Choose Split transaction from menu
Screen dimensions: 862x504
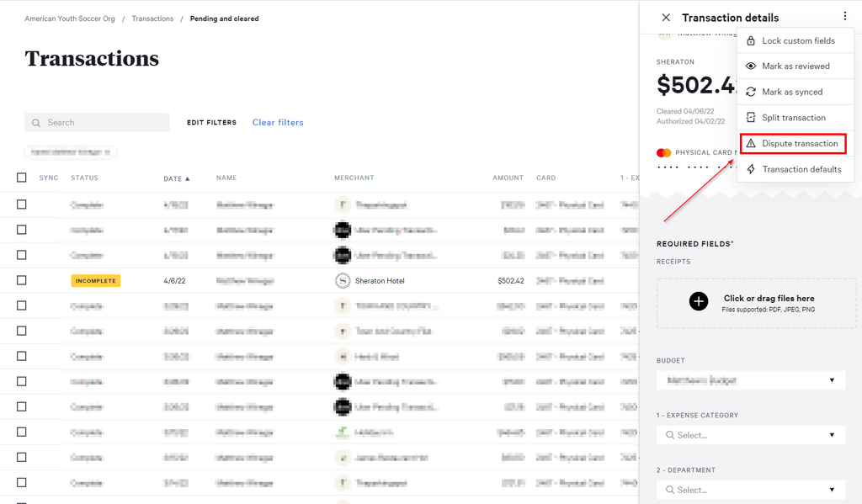[794, 118]
